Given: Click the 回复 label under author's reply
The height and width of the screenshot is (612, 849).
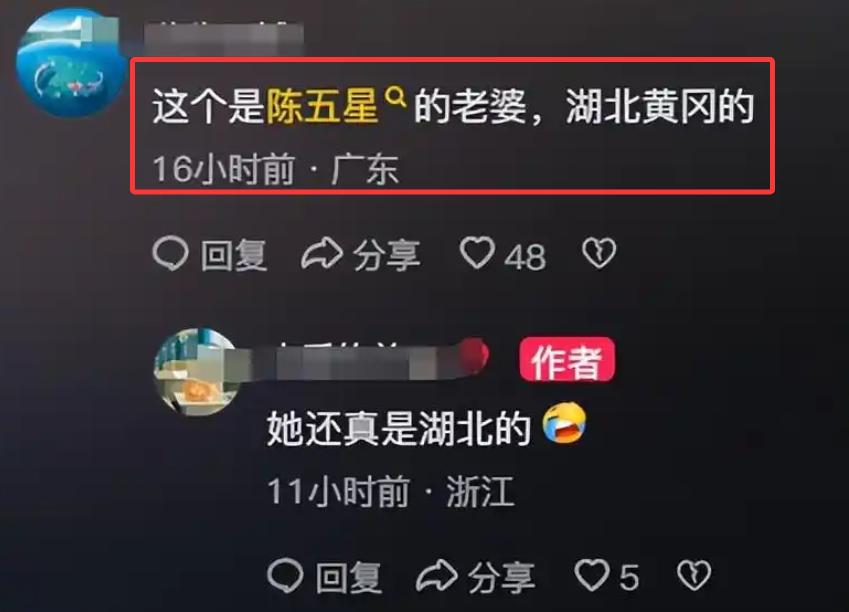Looking at the screenshot, I should 349,577.
